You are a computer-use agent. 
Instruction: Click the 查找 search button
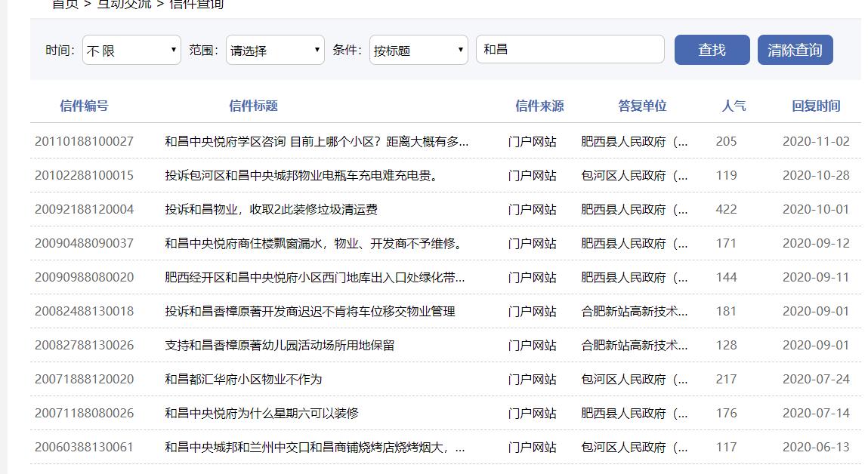pyautogui.click(x=711, y=49)
